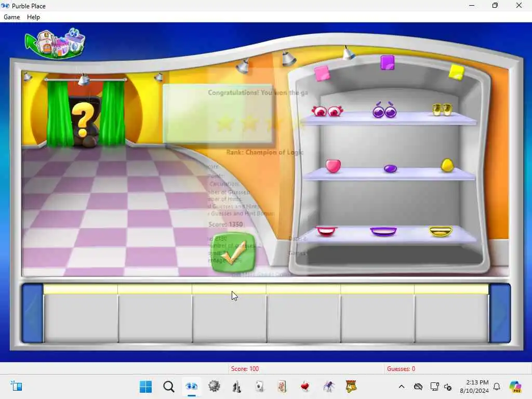
Task: Pick the purple nose on middle shelf
Action: (x=390, y=168)
